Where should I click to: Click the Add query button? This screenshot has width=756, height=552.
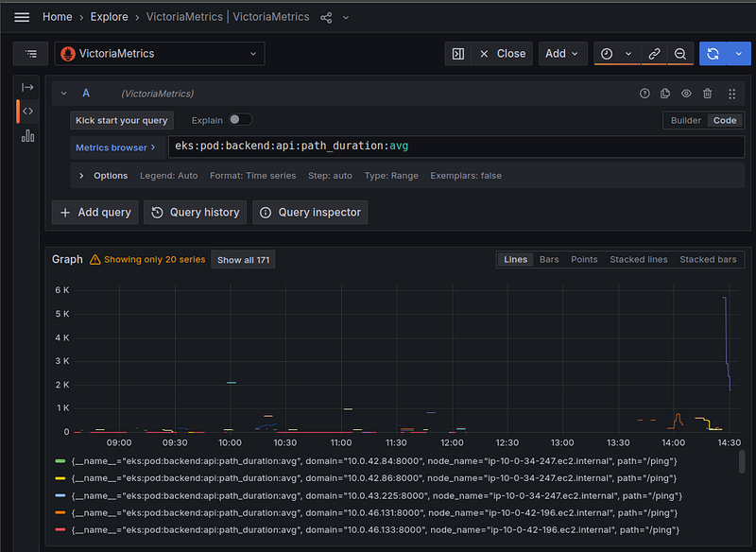tap(95, 213)
